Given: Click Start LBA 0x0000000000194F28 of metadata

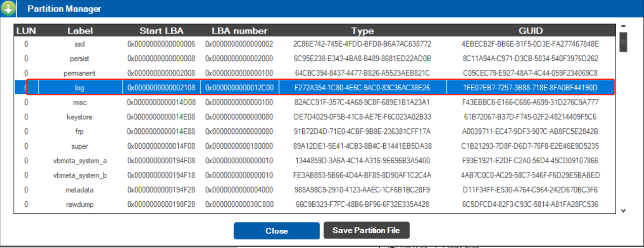Looking at the screenshot, I should click(x=162, y=190).
